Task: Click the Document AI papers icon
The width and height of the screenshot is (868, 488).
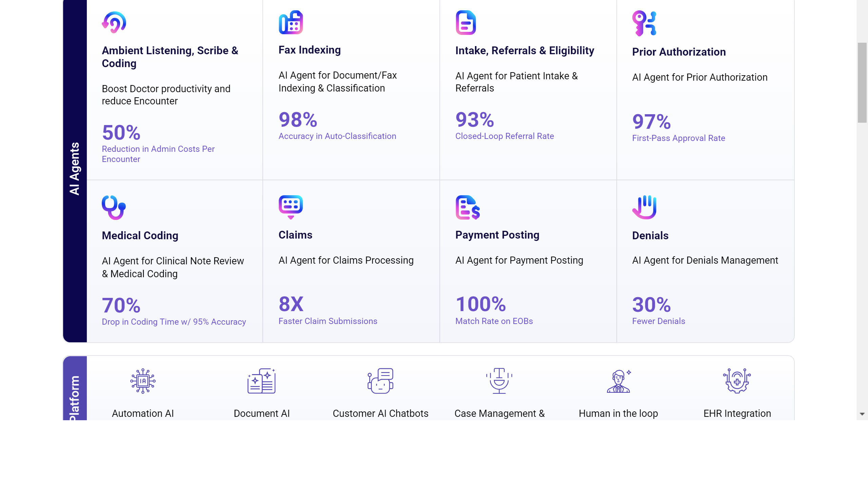Action: (x=261, y=381)
